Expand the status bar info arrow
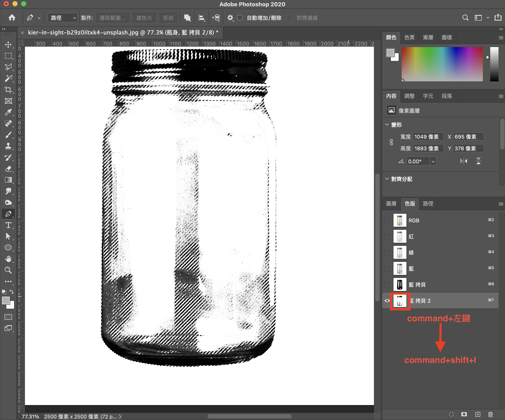The image size is (505, 420). [120, 416]
